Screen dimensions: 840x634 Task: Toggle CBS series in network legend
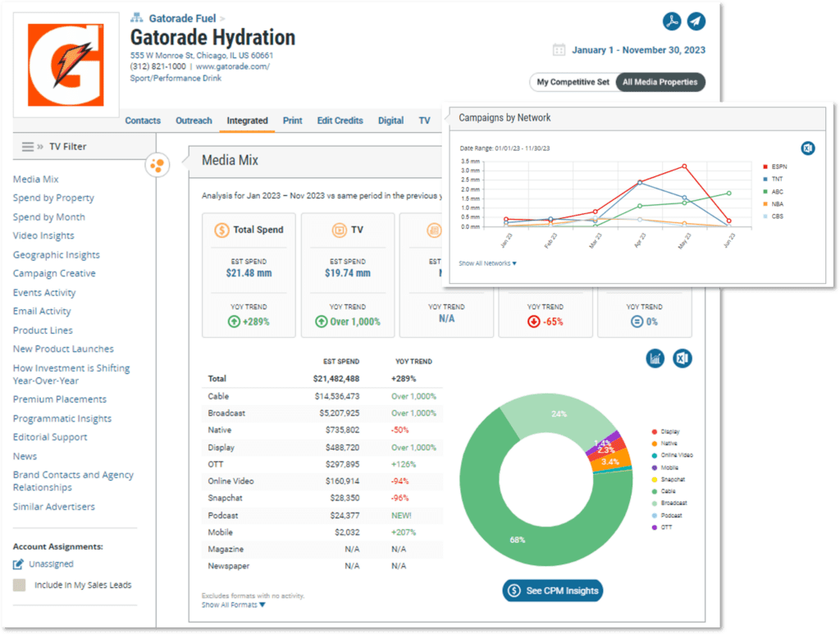tap(773, 217)
